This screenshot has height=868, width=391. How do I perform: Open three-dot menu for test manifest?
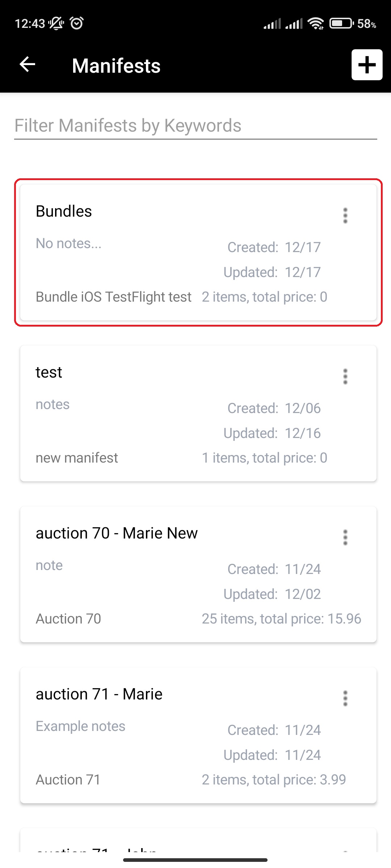(x=345, y=376)
